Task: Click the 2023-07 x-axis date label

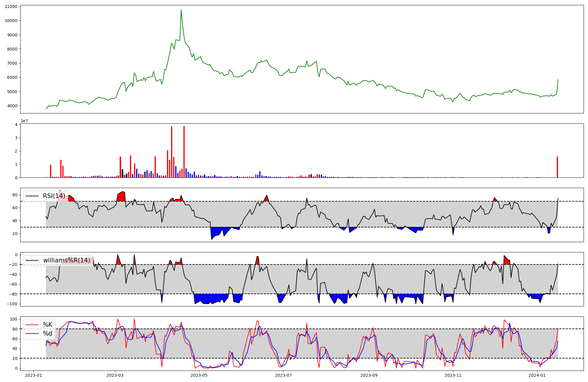Action: [283, 375]
